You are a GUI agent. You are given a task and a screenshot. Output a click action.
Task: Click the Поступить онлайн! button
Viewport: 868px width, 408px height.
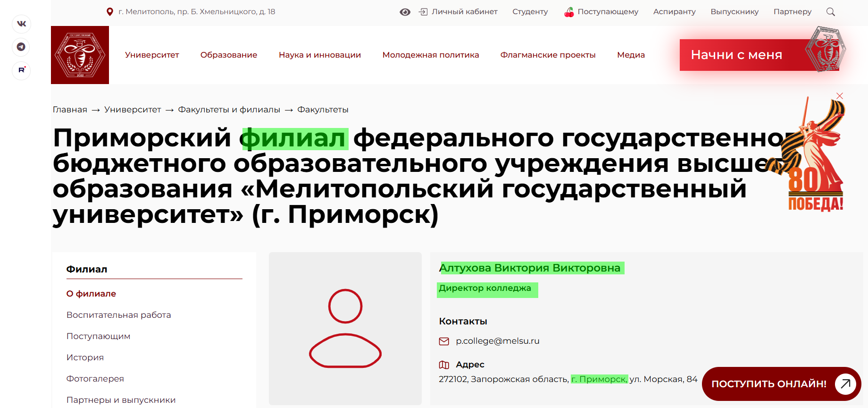(x=781, y=384)
